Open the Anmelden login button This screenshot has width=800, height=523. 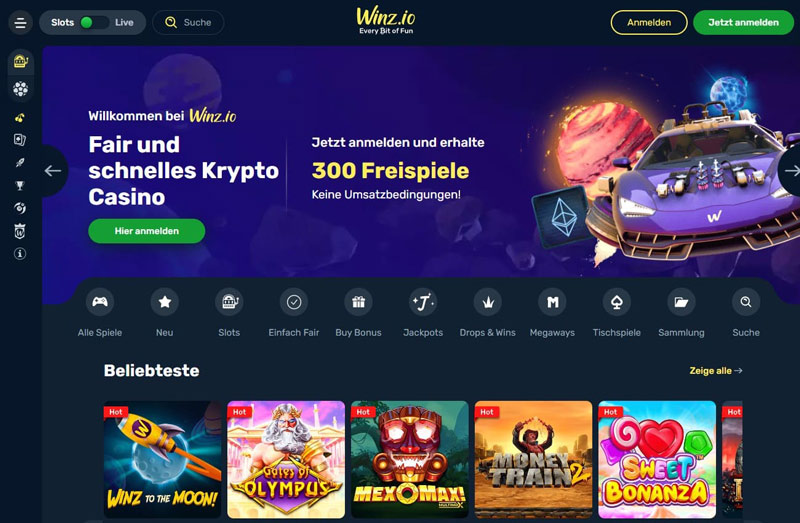click(x=649, y=22)
